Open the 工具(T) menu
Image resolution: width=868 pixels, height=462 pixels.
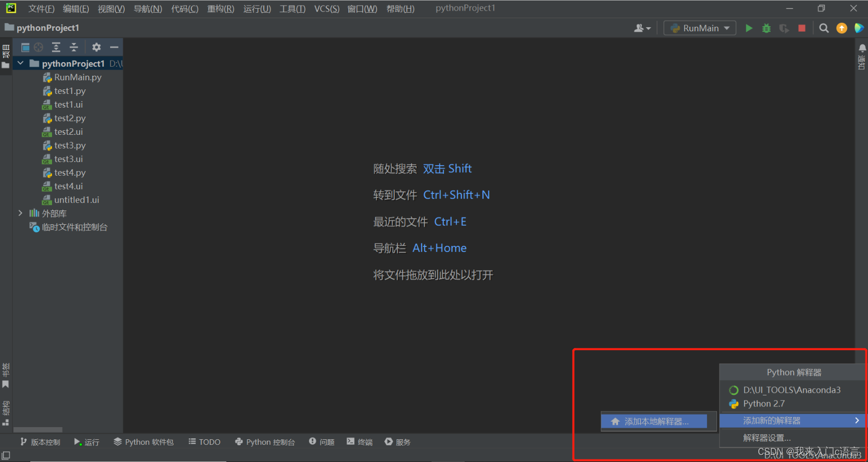click(x=292, y=9)
